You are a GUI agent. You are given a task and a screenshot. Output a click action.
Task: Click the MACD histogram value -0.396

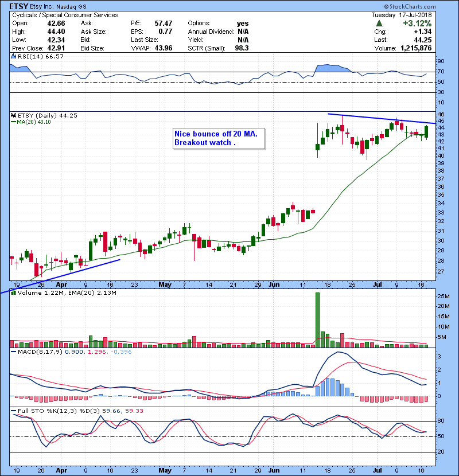pyautogui.click(x=121, y=352)
